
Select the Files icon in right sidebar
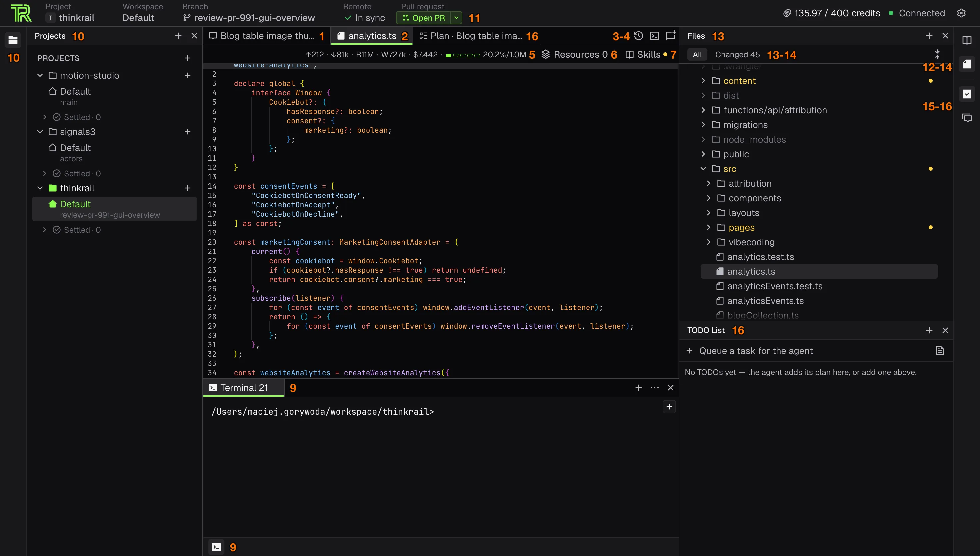(x=967, y=64)
